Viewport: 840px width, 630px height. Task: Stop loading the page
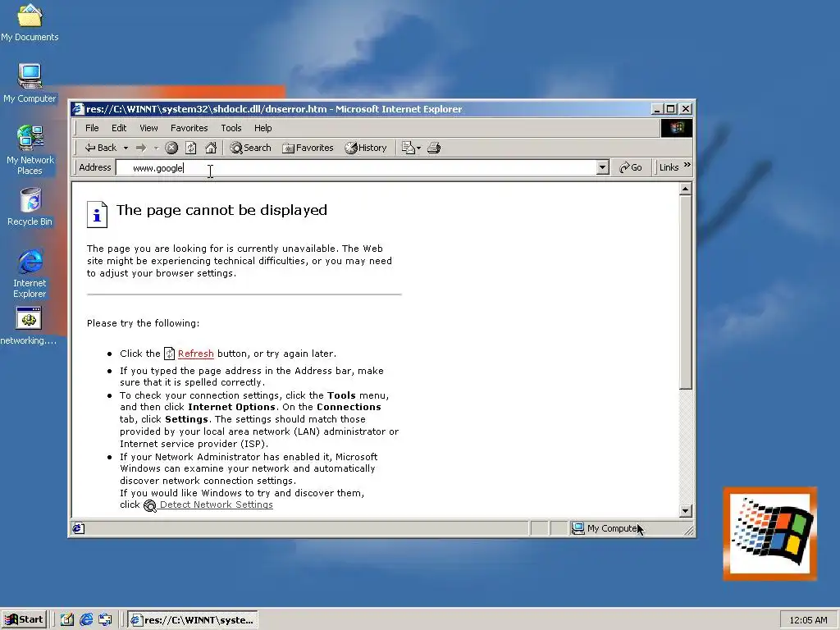171,148
